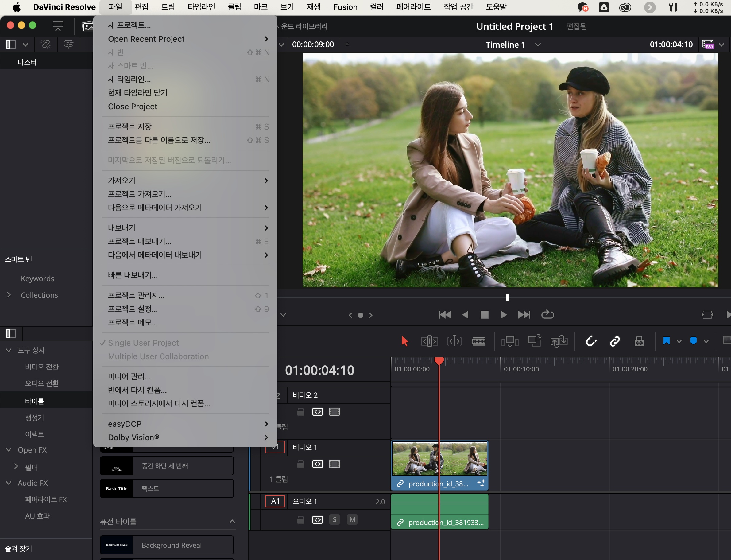Expand the Collections smart bin

[x=9, y=295]
